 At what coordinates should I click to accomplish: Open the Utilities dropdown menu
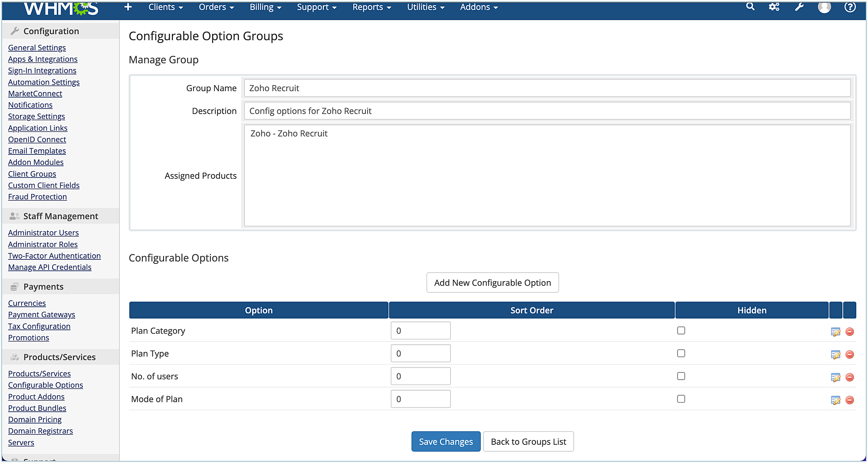tap(426, 7)
